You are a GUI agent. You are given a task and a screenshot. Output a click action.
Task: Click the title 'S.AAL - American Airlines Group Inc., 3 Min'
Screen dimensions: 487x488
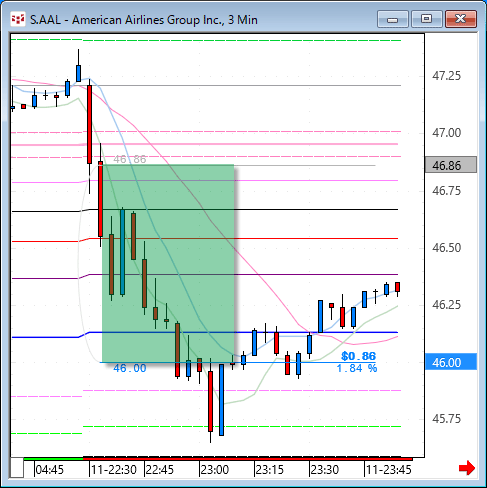pos(144,20)
